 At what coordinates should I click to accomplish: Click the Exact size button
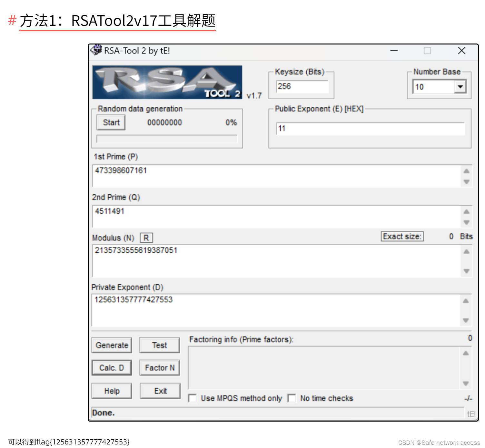pos(402,236)
